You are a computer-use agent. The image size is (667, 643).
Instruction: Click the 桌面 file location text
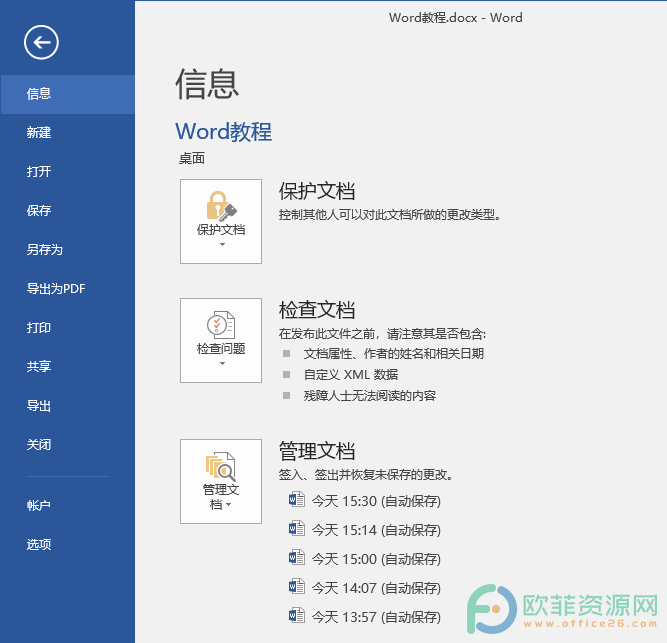(x=192, y=159)
